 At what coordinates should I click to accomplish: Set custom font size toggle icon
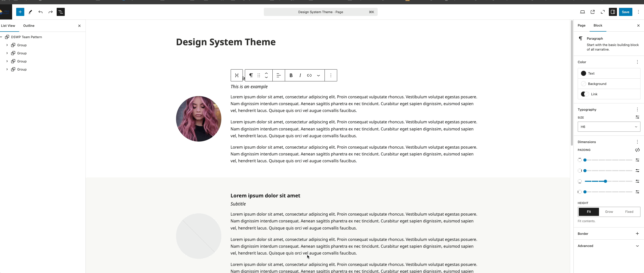pos(637,117)
